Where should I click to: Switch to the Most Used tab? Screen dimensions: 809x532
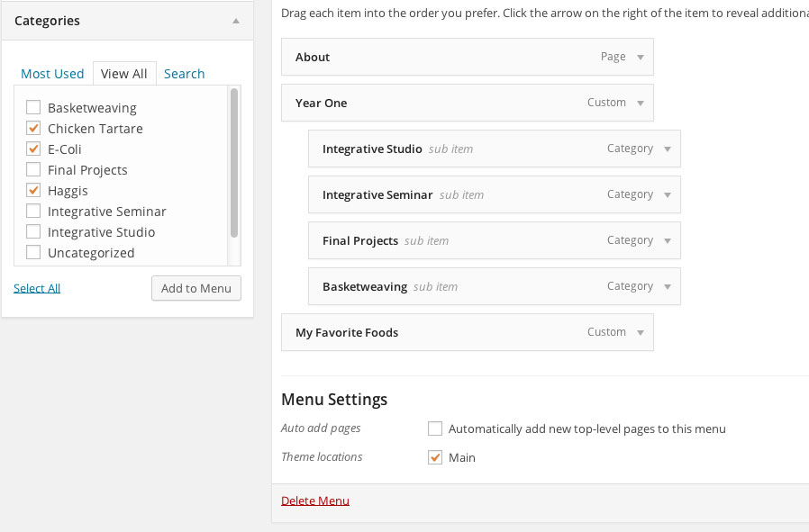coord(52,74)
